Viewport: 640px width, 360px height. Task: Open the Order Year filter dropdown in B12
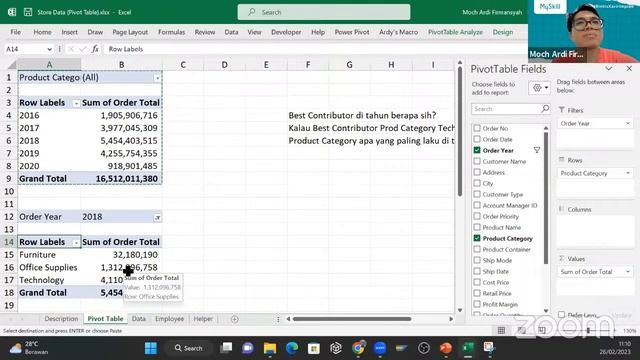pyautogui.click(x=157, y=218)
